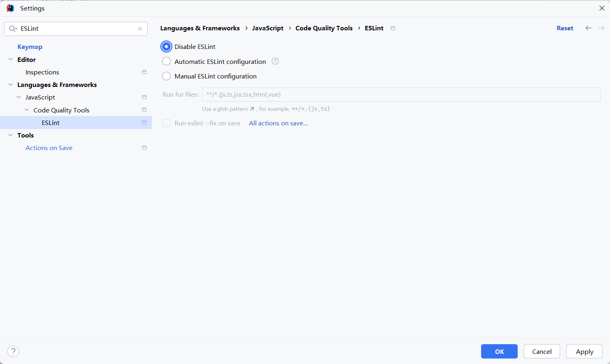Select Automatic ESLint configuration option
This screenshot has height=364, width=610.
(166, 61)
